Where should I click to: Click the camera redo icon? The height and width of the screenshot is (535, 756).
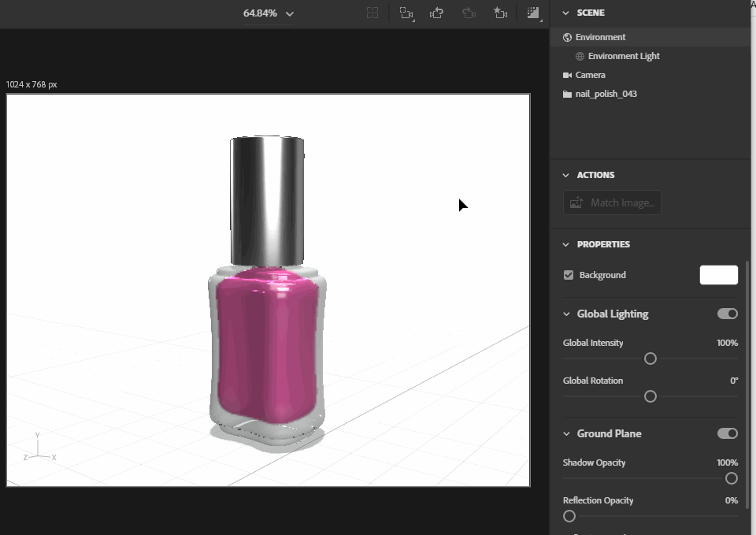coord(469,13)
